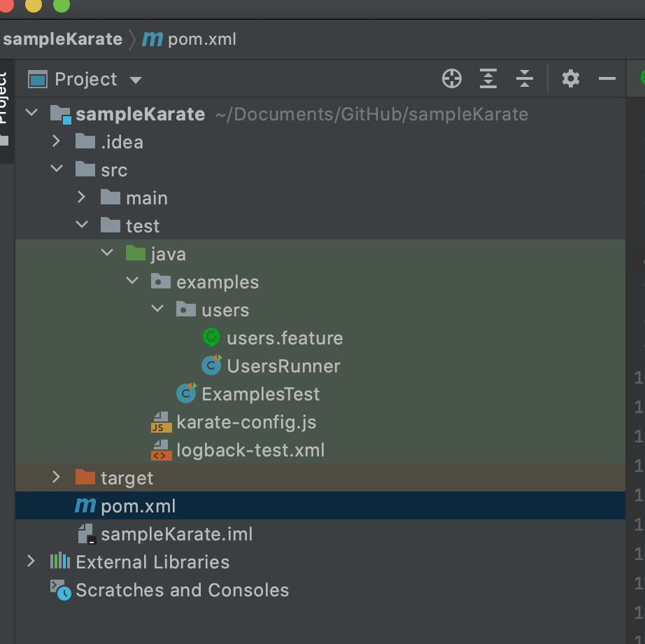The width and height of the screenshot is (645, 644).
Task: Collapse the users package chevron
Action: tap(157, 308)
